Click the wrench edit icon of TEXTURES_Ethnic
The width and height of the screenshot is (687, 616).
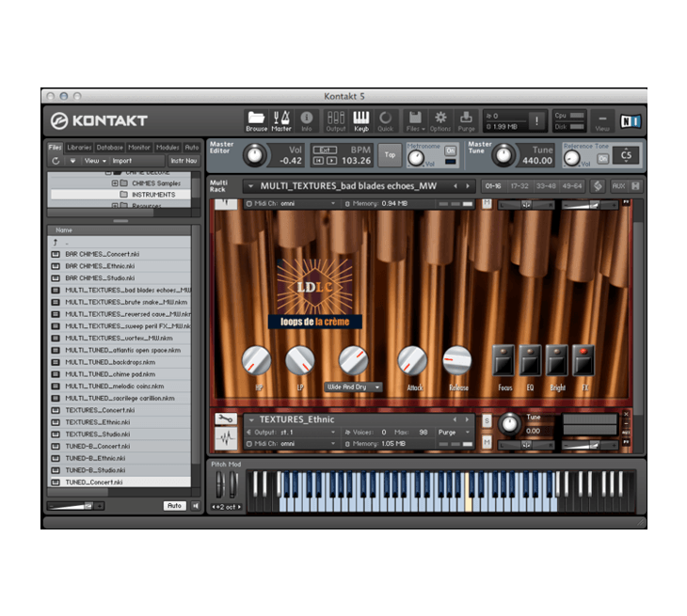(226, 419)
